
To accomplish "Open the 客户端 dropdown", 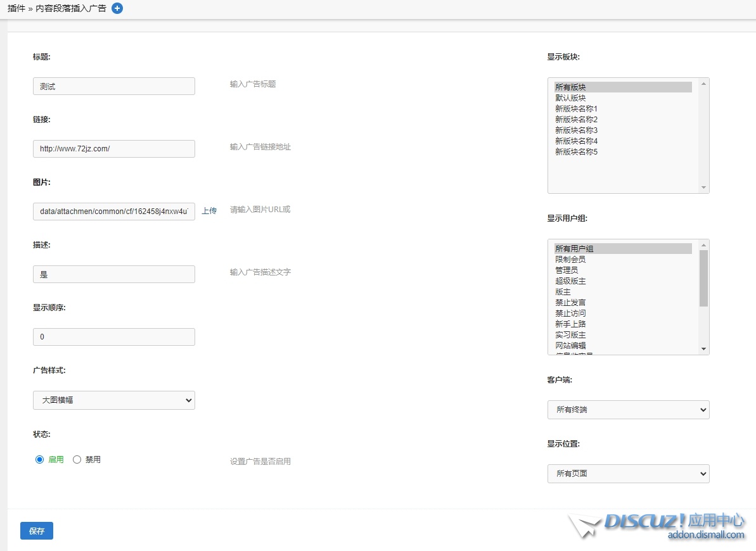I will tap(628, 410).
